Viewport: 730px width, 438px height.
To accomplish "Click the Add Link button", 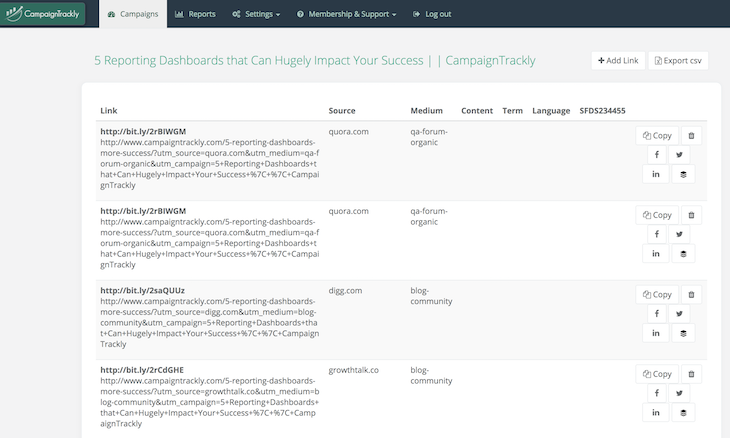I will pyautogui.click(x=618, y=61).
